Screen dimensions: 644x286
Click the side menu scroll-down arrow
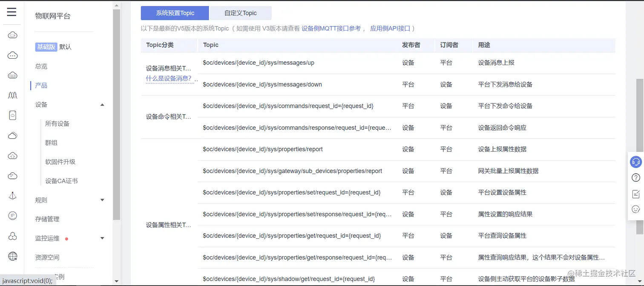click(117, 281)
